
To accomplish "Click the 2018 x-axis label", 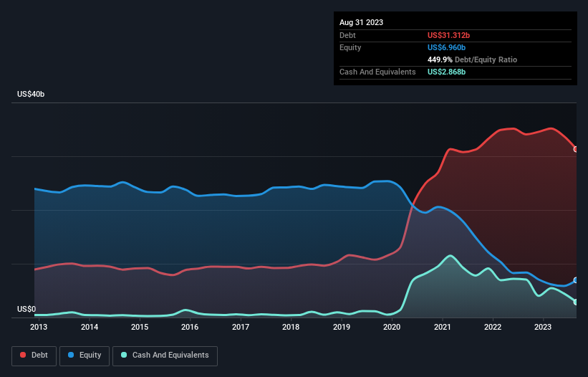I will pyautogui.click(x=291, y=327).
